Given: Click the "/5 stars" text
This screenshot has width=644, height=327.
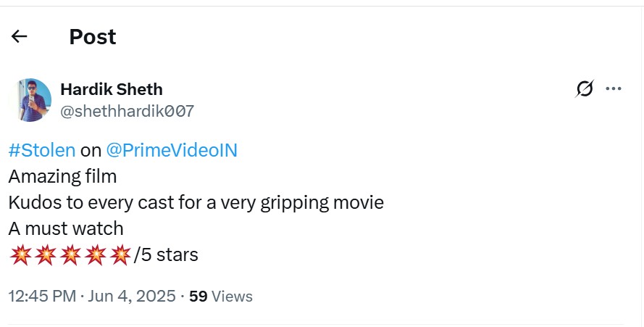Looking at the screenshot, I should tap(166, 255).
